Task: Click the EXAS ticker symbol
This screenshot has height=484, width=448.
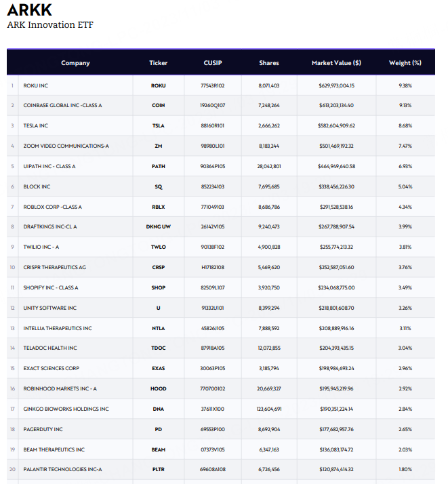Action: (159, 369)
